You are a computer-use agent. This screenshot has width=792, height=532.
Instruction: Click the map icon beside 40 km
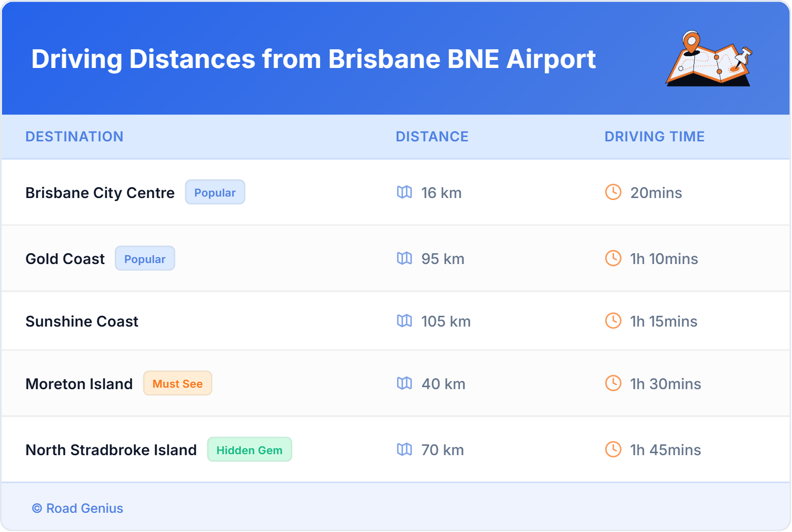(x=404, y=383)
